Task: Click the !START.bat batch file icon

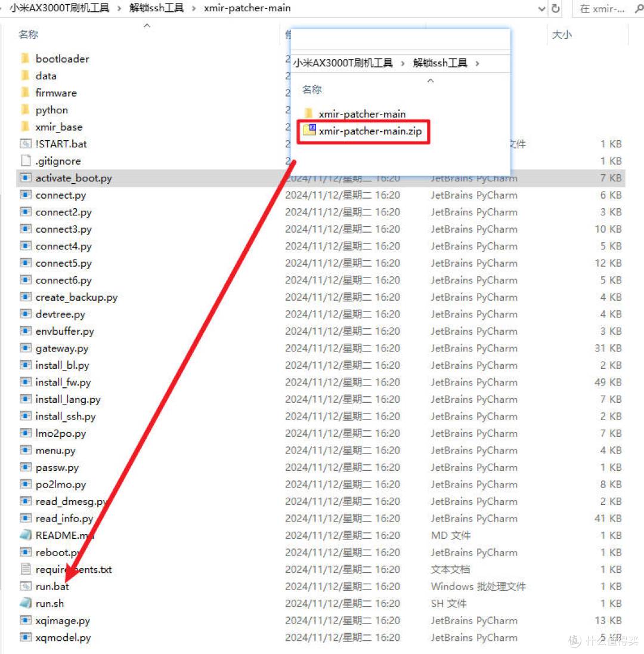Action: tap(26, 144)
